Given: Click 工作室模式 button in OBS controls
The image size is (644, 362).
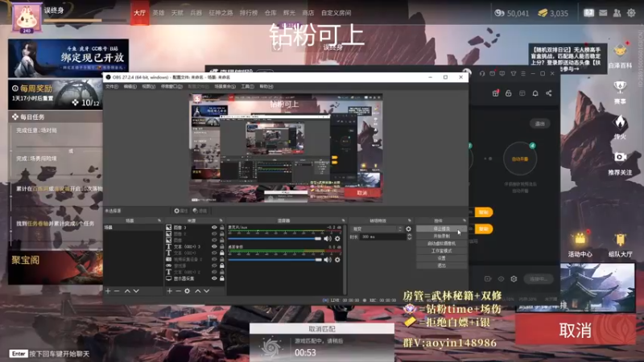Looking at the screenshot, I should pos(441,251).
